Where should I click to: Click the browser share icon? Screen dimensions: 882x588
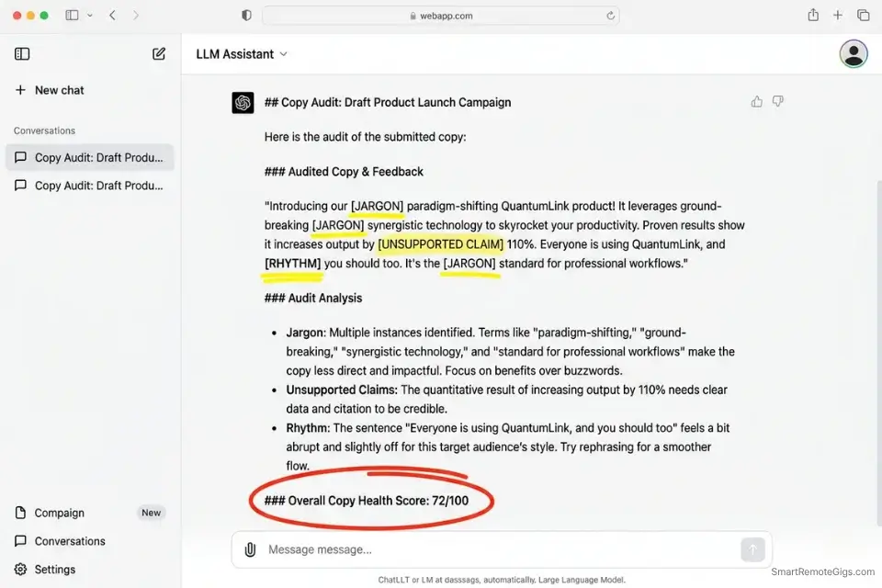813,16
